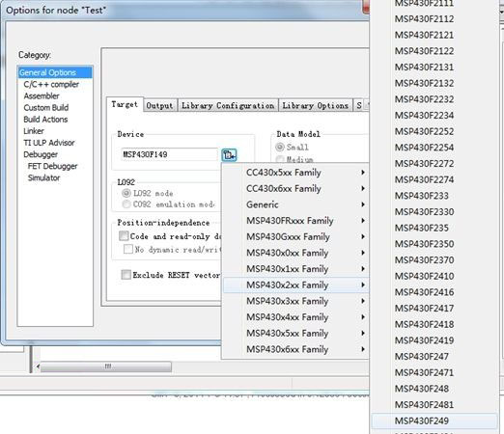Expand MSP430x0xx Family submenu
The height and width of the screenshot is (434, 504).
295,253
